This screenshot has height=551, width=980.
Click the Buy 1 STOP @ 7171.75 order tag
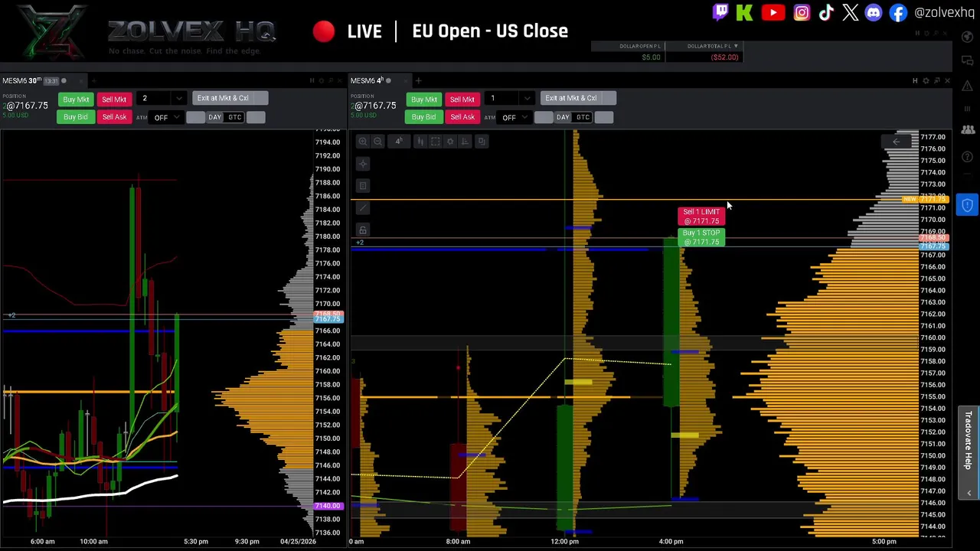[x=701, y=237]
